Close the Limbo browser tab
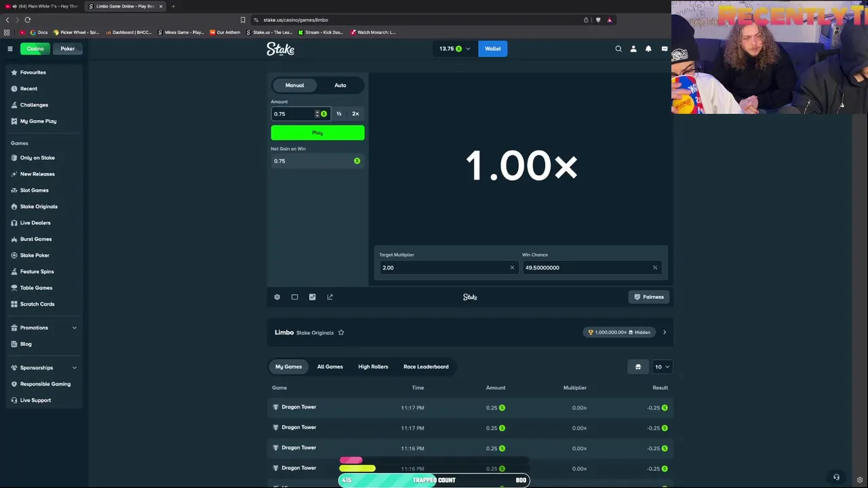868x488 pixels. click(161, 6)
